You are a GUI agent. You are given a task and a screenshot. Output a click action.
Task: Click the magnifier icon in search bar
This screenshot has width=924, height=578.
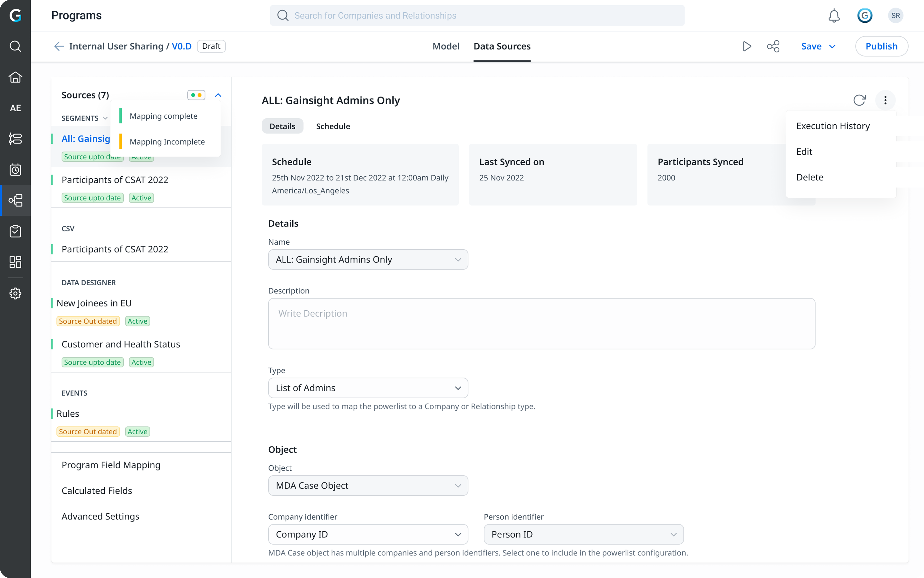(x=283, y=15)
